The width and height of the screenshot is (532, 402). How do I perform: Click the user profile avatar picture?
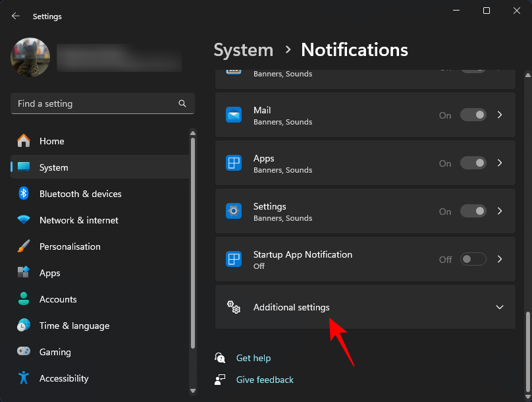(x=30, y=57)
